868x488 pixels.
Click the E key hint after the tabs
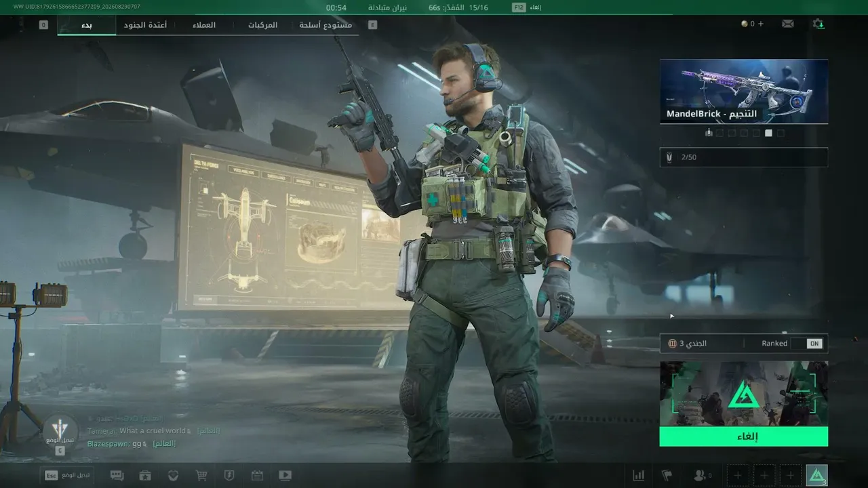[x=372, y=25]
